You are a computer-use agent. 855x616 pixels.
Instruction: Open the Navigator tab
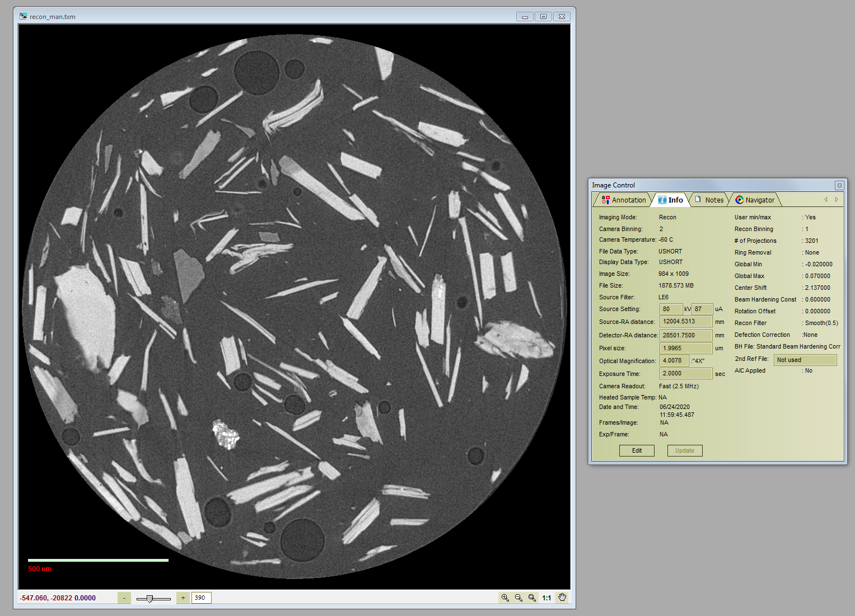pyautogui.click(x=755, y=200)
